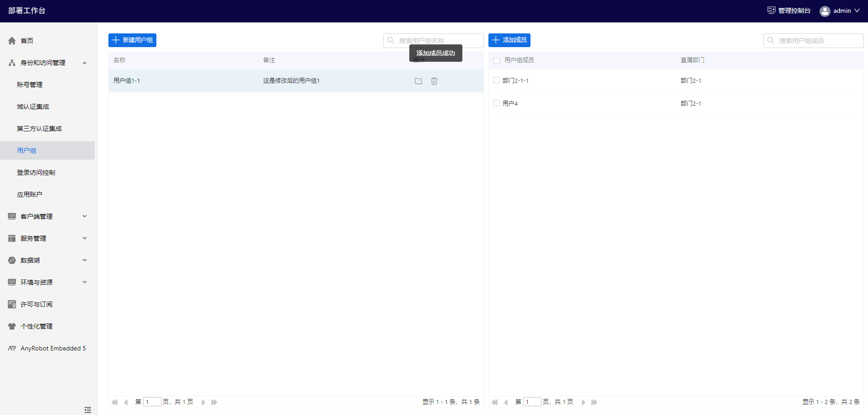Toggle the select-all 用户组成员 header checkbox
The width and height of the screenshot is (868, 415).
point(497,60)
